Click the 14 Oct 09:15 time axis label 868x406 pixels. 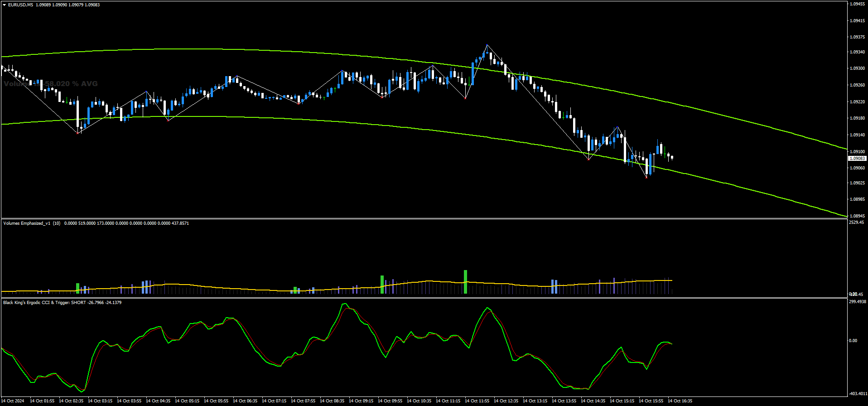(x=361, y=401)
